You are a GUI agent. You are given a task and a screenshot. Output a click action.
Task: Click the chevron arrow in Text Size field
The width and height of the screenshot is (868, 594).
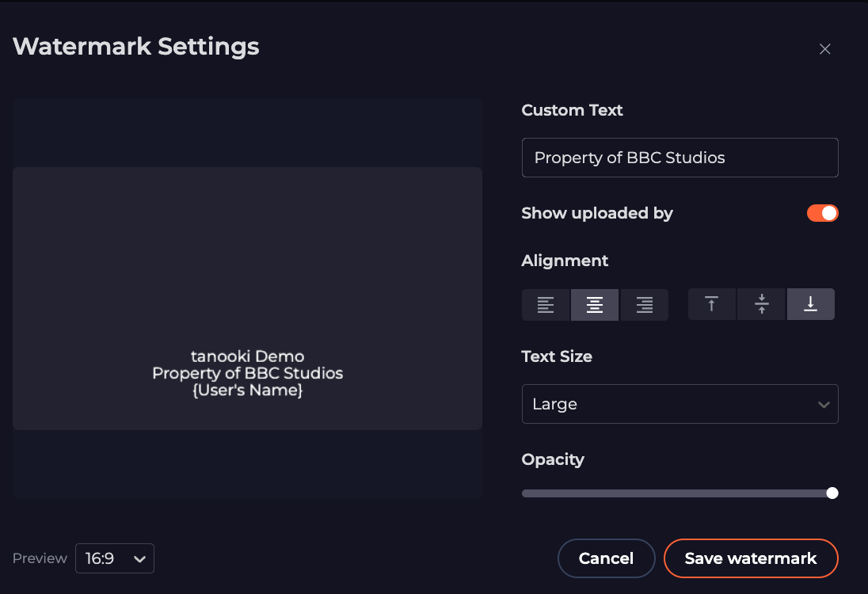824,405
